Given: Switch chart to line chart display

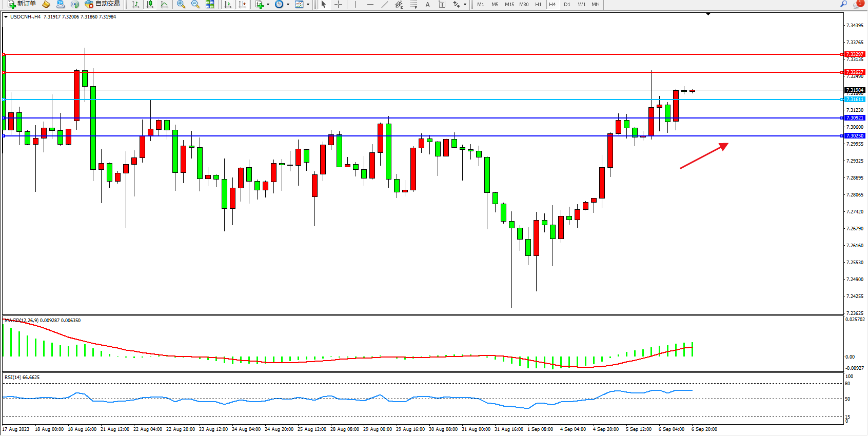Looking at the screenshot, I should [164, 4].
